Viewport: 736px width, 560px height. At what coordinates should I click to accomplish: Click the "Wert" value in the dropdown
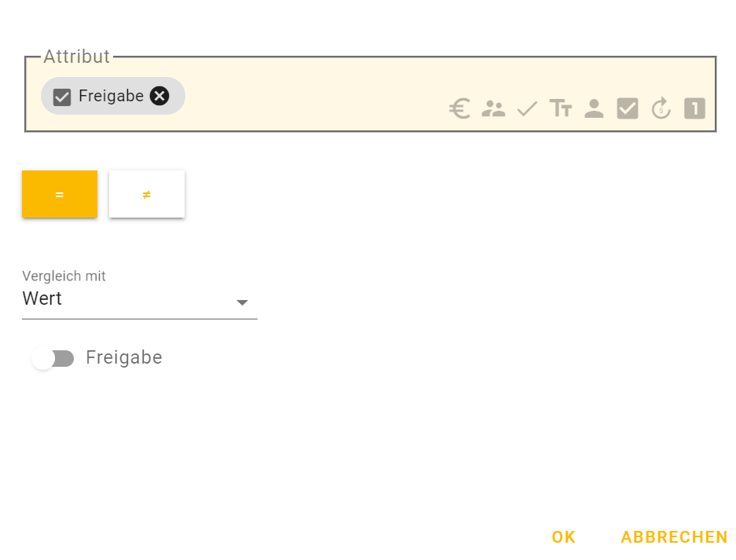42,298
